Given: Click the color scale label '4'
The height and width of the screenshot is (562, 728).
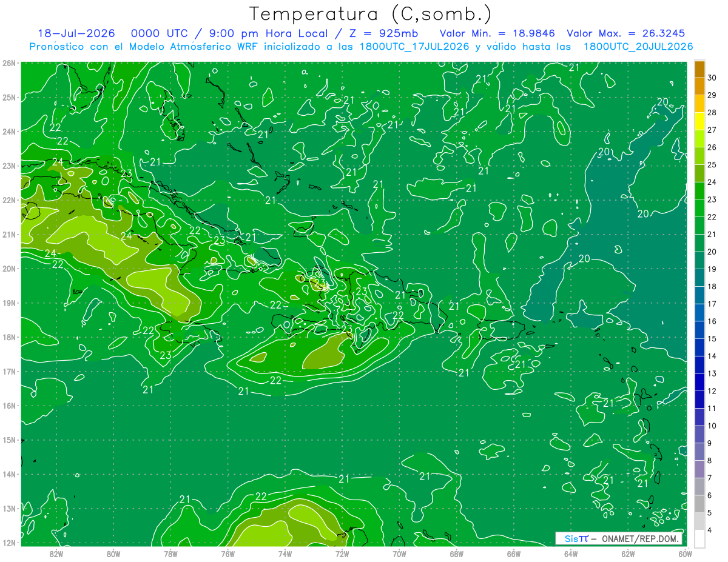Looking at the screenshot, I should (710, 530).
